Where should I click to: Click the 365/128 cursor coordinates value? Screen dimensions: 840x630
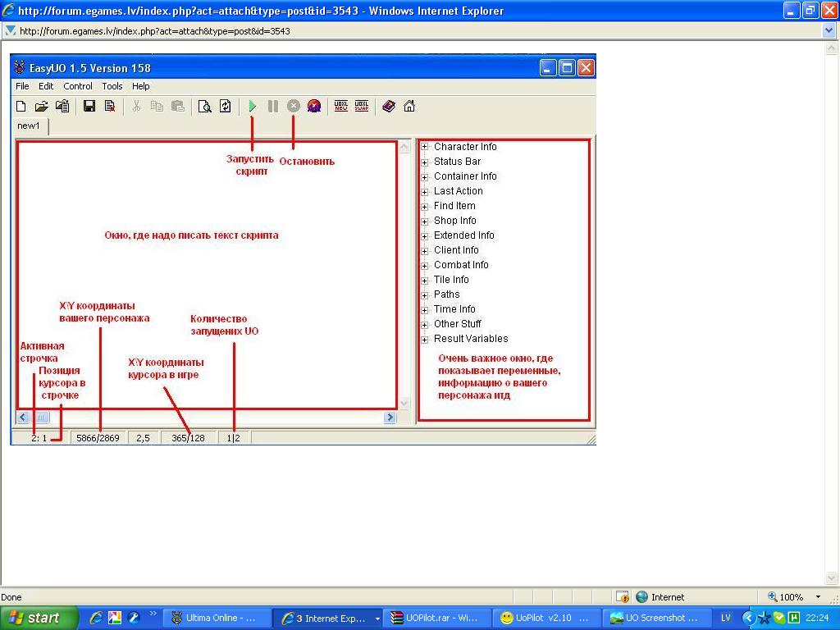pos(188,438)
